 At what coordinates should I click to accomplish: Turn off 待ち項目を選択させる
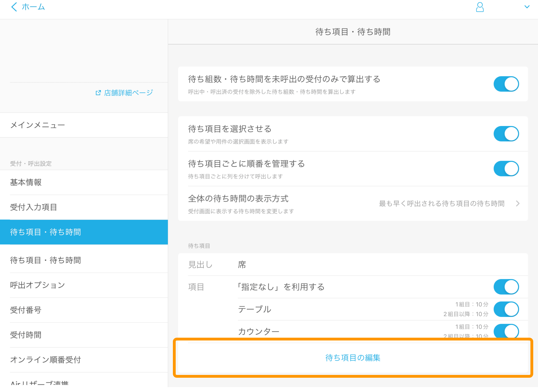(x=506, y=134)
